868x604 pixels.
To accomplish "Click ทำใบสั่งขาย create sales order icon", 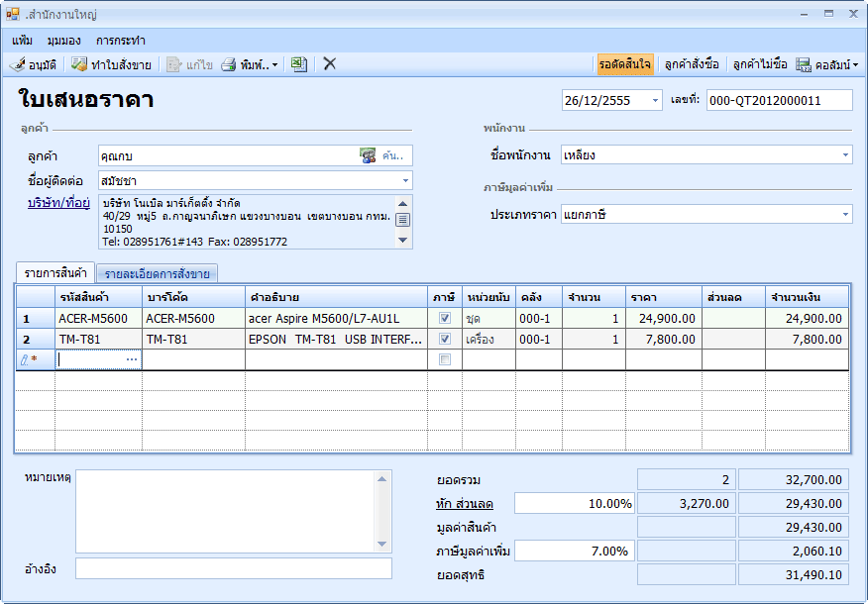I will pos(79,64).
